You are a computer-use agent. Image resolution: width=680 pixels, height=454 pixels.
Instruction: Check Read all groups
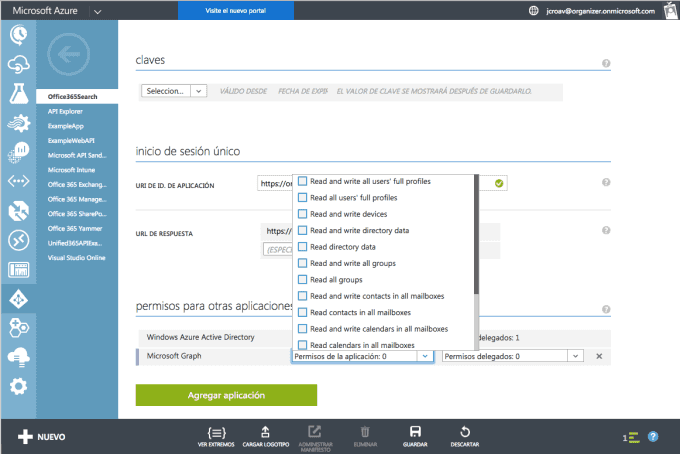[x=303, y=280]
